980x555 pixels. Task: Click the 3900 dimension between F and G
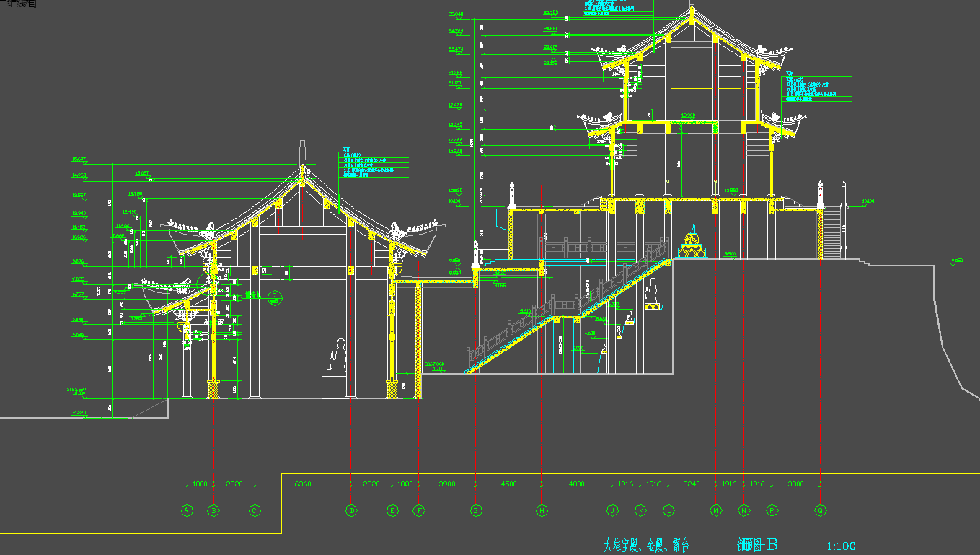tap(447, 484)
